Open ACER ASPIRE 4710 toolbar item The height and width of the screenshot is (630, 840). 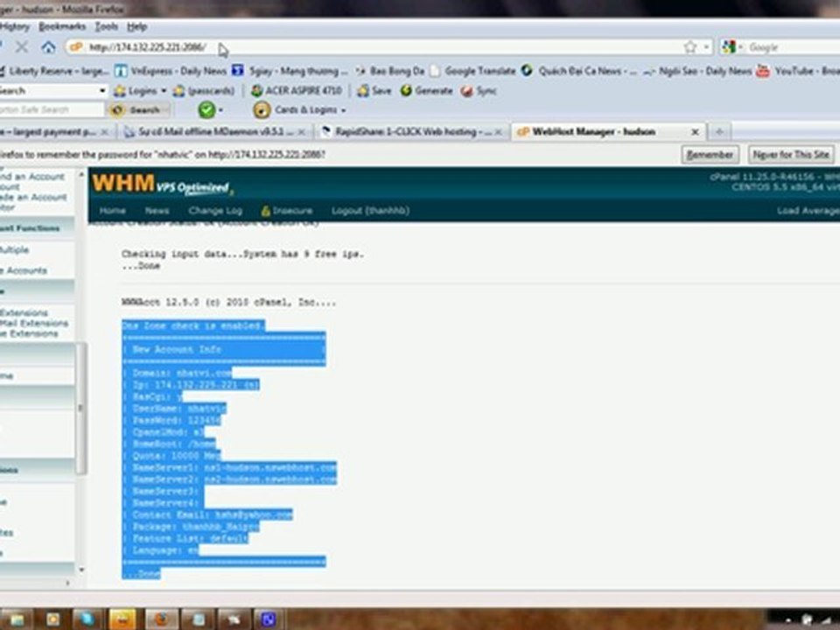pyautogui.click(x=297, y=90)
